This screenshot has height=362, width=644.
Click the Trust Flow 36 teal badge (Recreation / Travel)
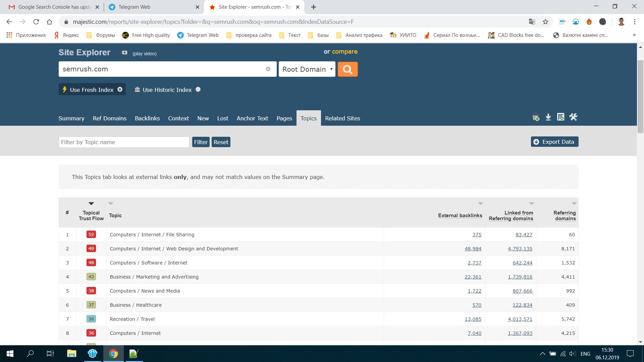point(91,319)
